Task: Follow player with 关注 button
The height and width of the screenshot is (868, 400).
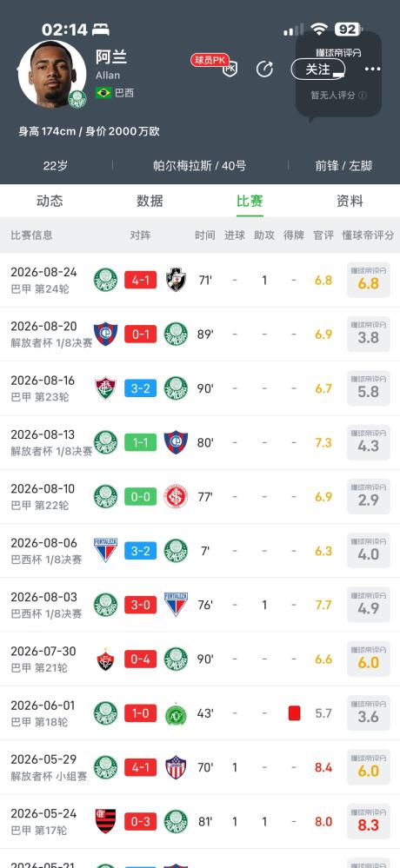Action: point(318,70)
